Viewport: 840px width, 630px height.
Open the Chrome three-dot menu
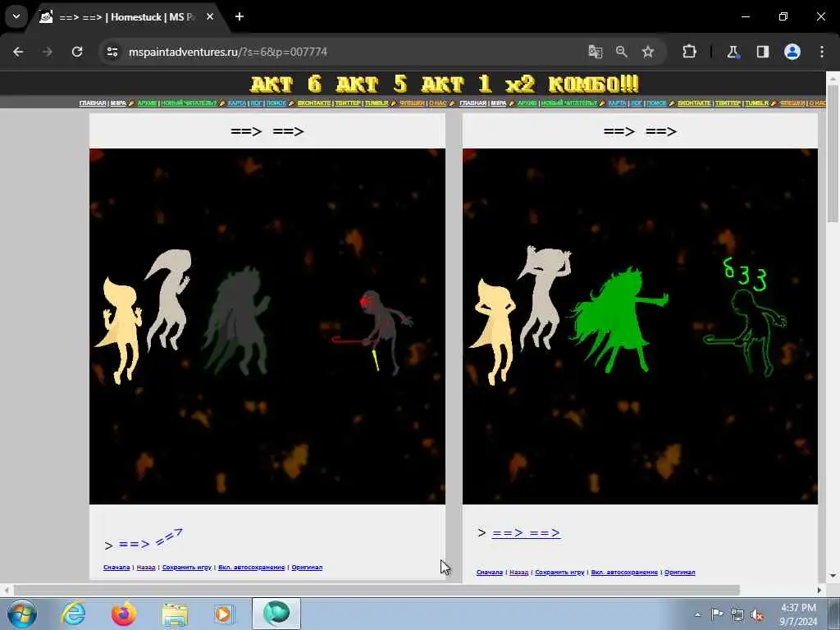822,52
